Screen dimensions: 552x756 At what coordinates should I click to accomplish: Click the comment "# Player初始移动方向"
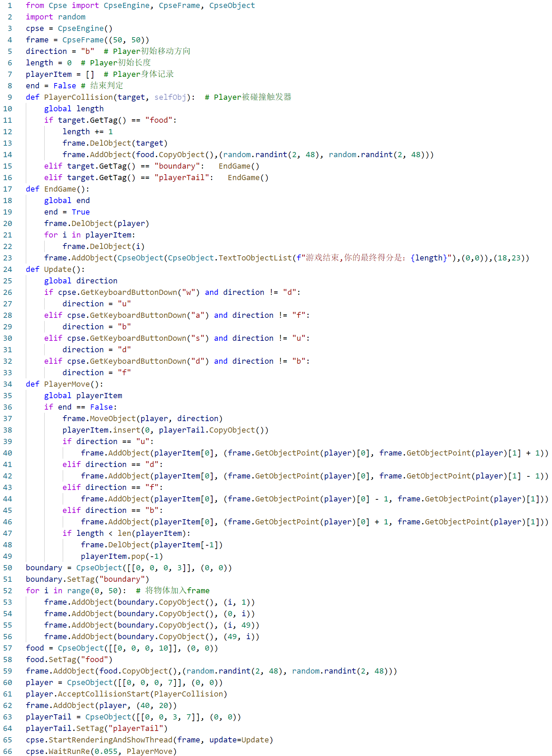point(147,51)
